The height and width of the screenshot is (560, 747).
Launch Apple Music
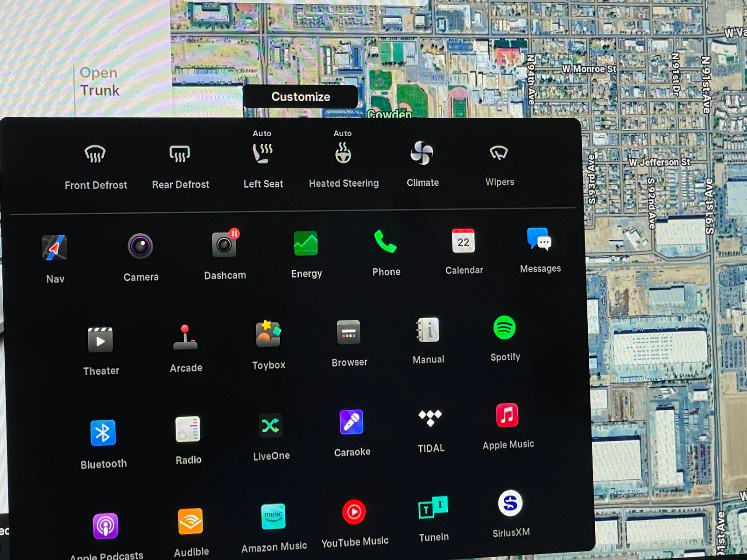[x=507, y=415]
